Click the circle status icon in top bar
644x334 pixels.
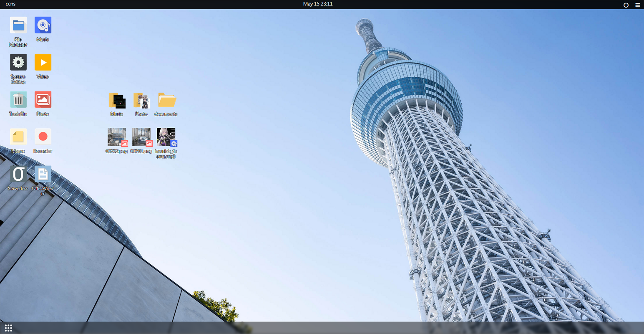click(x=626, y=5)
